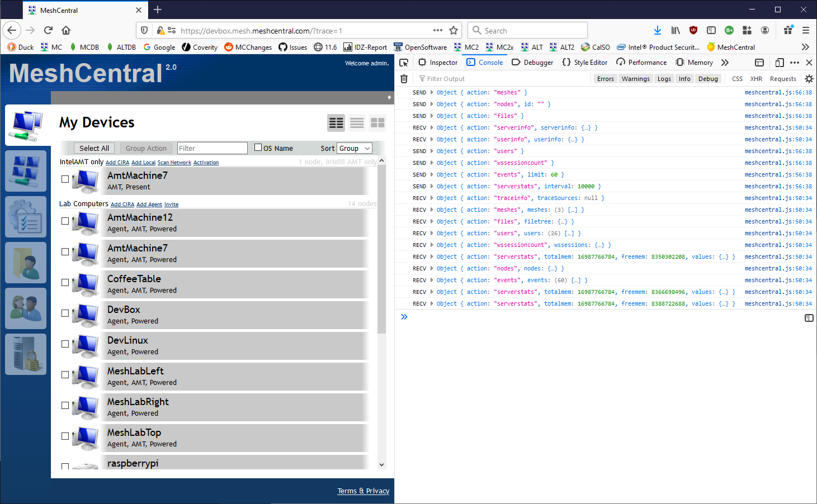The width and height of the screenshot is (817, 504).
Task: Open Firefox library icon
Action: 676,30
